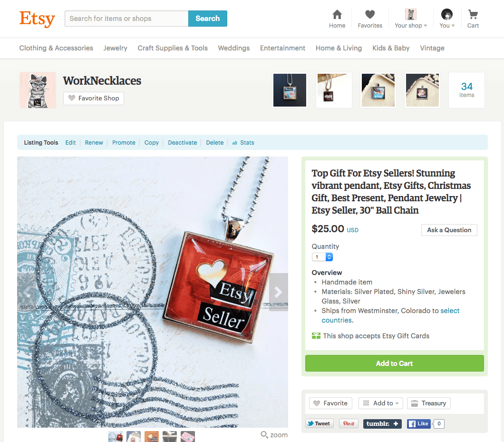The width and height of the screenshot is (504, 442).
Task: Expand the Add to list dropdown
Action: 380,403
